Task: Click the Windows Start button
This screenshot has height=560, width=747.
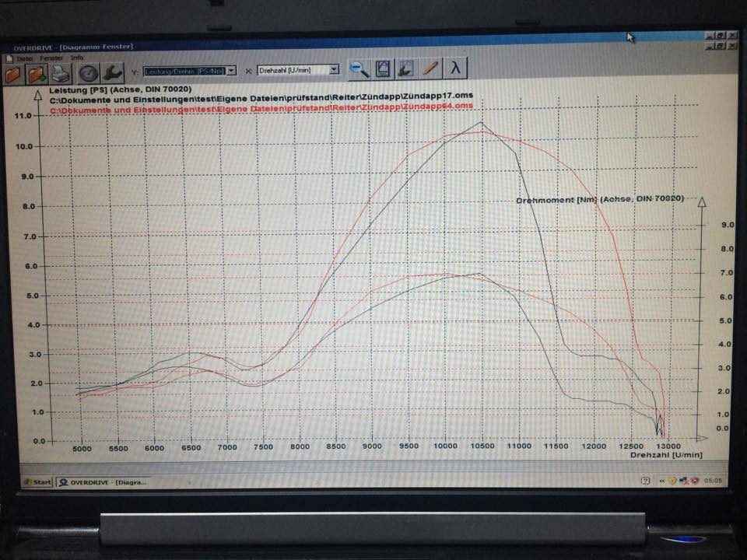Action: 37,481
